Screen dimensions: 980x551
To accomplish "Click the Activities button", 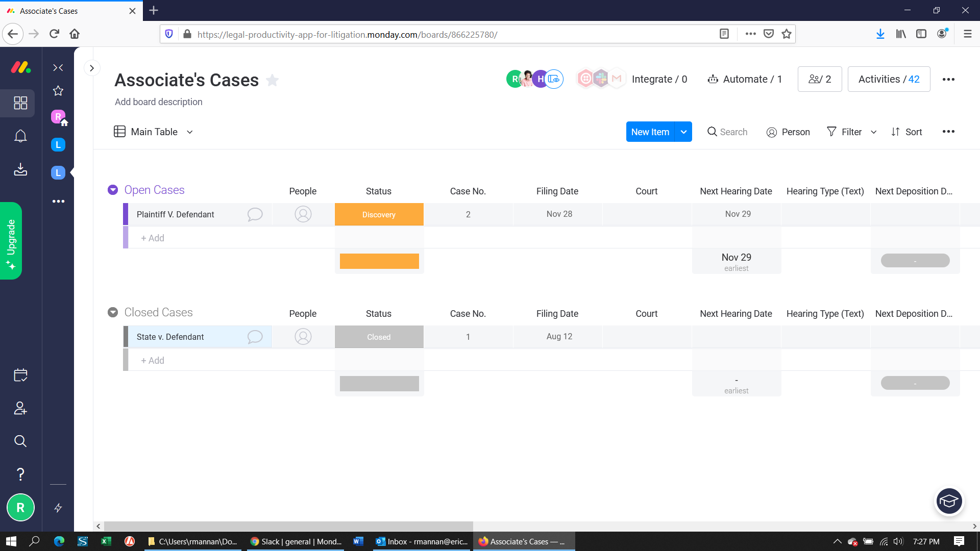I will point(889,79).
